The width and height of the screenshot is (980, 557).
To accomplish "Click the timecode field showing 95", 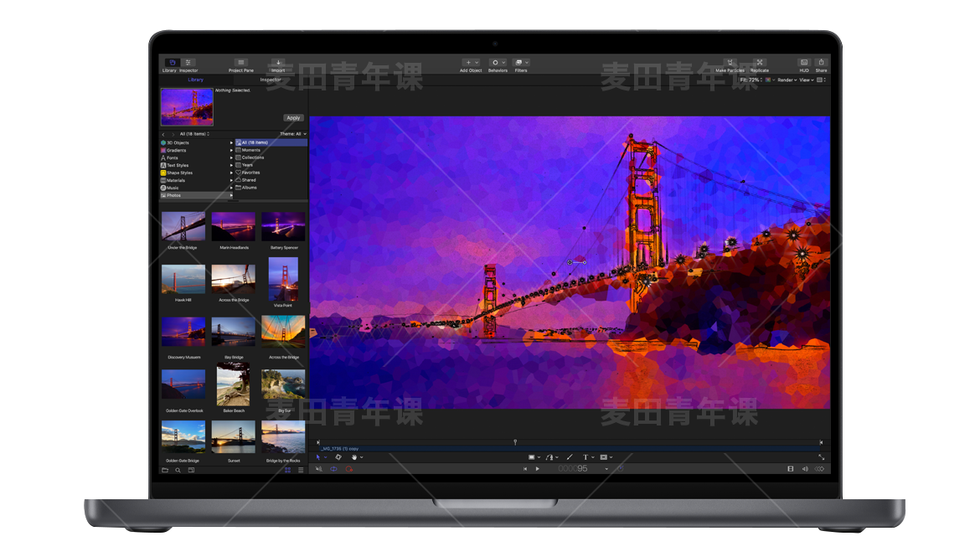I will tap(573, 469).
